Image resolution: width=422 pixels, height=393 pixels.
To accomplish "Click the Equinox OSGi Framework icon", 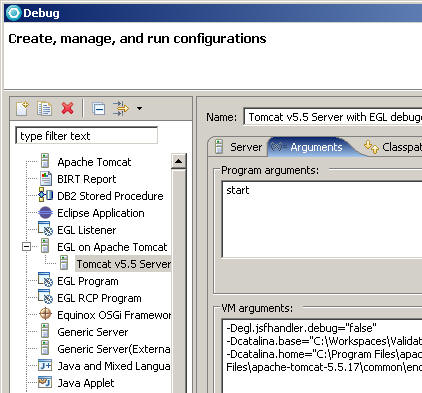I will (x=45, y=314).
